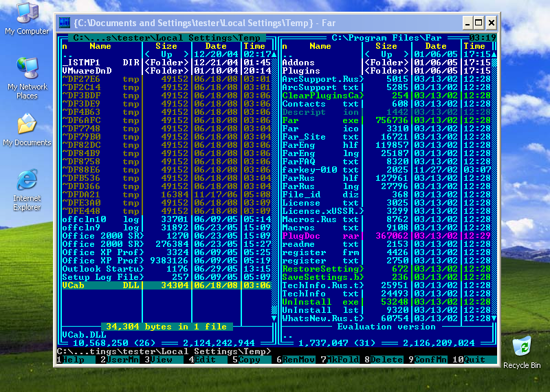550x392 pixels.
Task: Click the 6 RenMov function key
Action: tap(296, 360)
